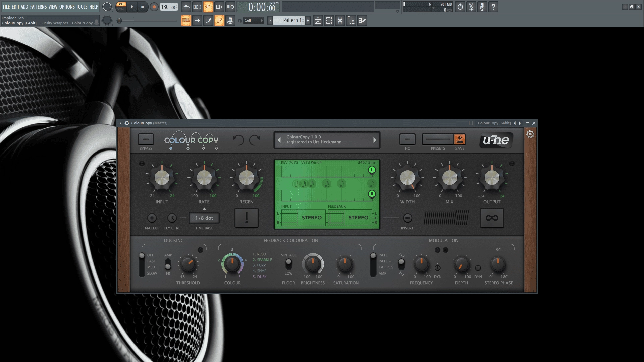Click the 130.000 tempo field
644x362 pixels.
169,7
